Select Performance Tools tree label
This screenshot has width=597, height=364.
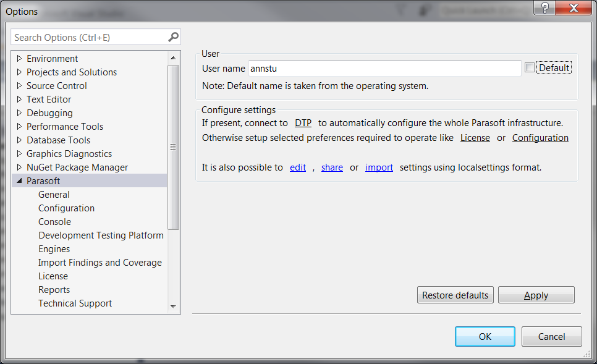point(65,127)
